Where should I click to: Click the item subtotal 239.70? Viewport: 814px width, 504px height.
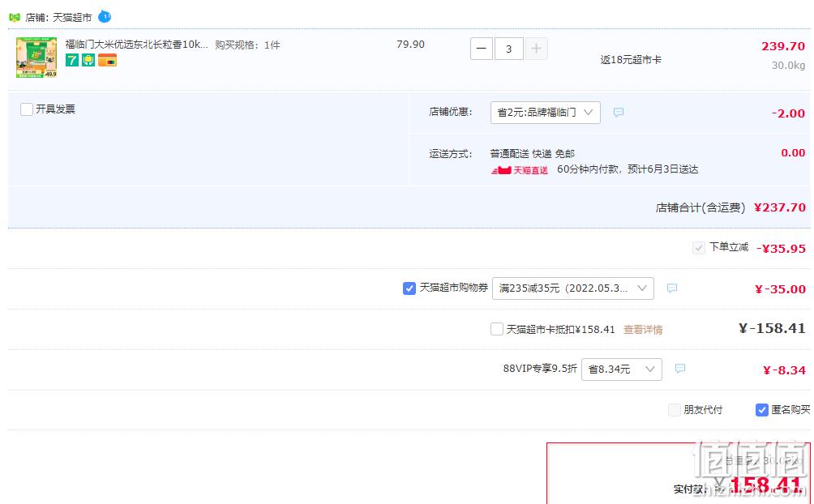(x=783, y=46)
